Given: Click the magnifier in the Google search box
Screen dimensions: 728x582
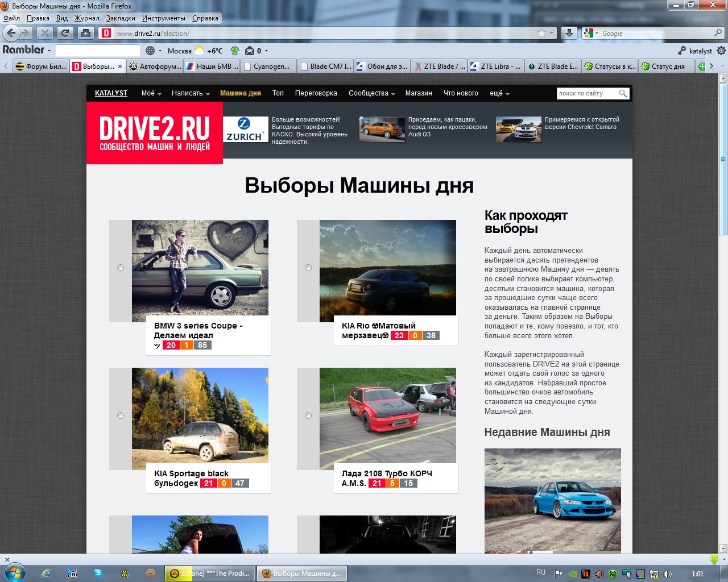Looking at the screenshot, I should [718, 33].
